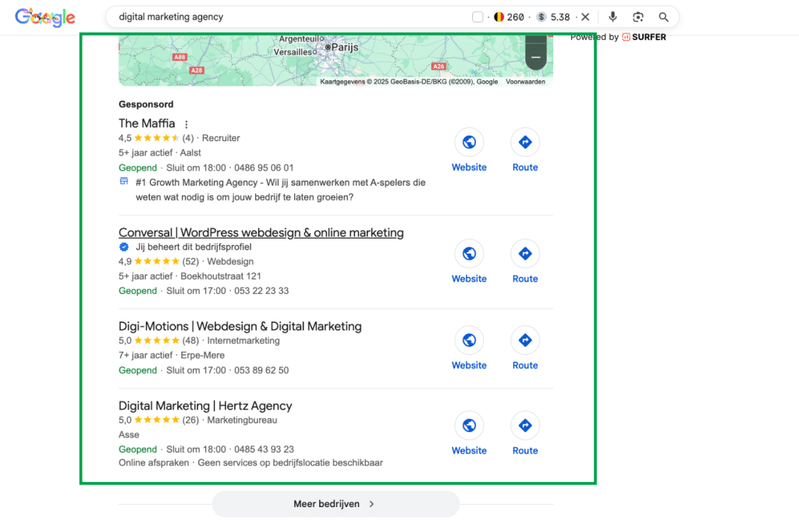
Task: Open Hertz Agency website via globe icon
Action: click(x=469, y=426)
